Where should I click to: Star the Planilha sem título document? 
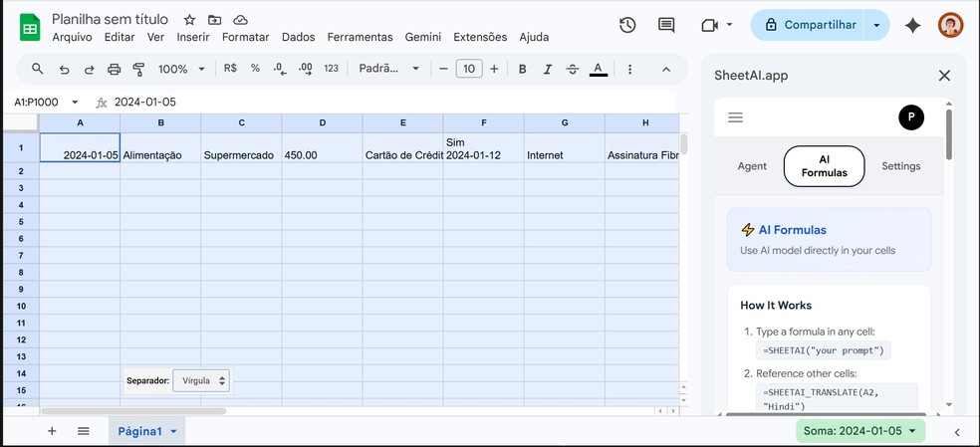tap(189, 20)
